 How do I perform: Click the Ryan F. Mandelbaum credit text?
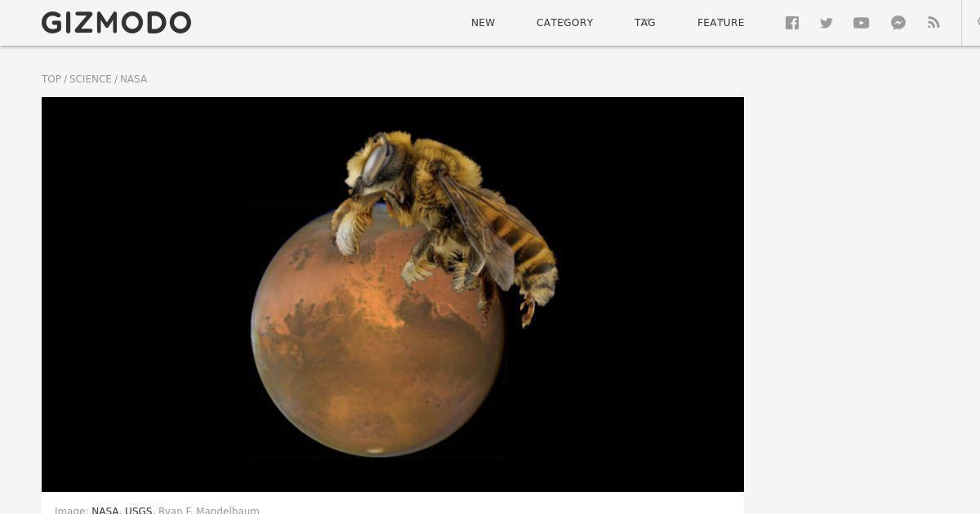pos(209,510)
